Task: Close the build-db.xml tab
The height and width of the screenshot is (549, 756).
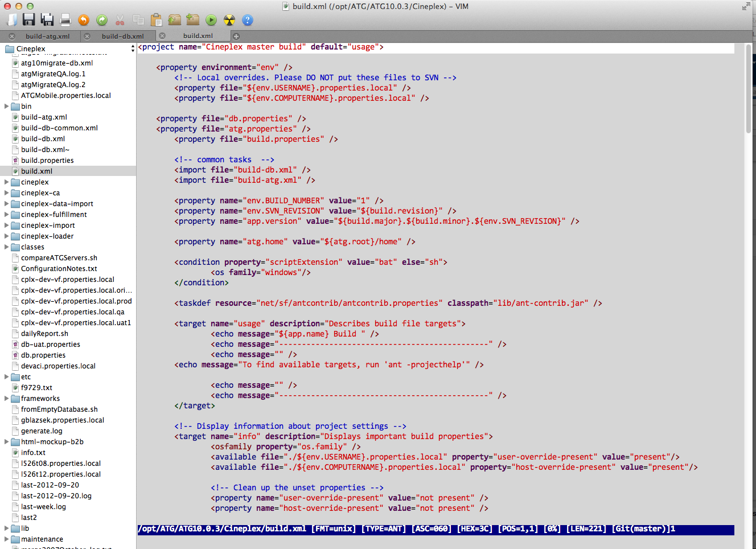Action: pyautogui.click(x=87, y=36)
